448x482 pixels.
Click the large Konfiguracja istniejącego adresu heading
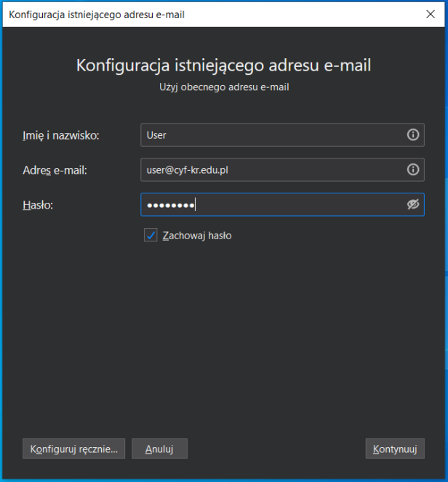[x=223, y=65]
